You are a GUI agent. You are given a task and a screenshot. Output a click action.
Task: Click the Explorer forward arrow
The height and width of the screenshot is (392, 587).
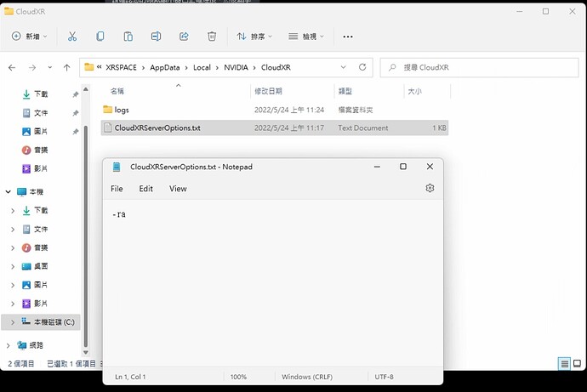click(32, 67)
